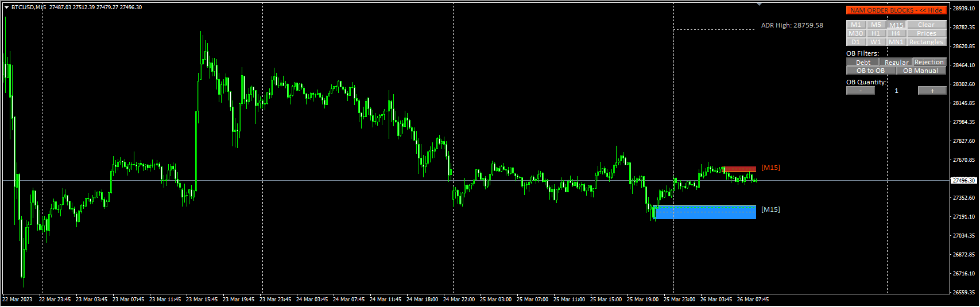
Task: Toggle the MN1 timeframe button
Action: coord(896,42)
